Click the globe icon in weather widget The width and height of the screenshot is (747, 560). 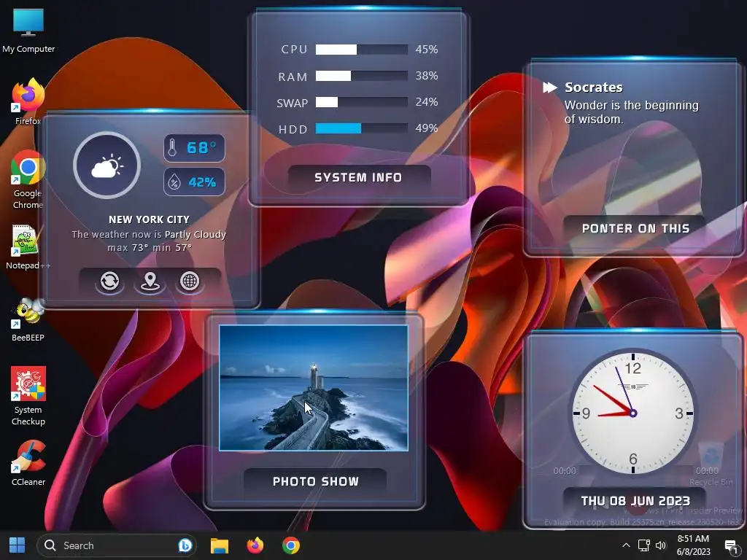tap(190, 281)
